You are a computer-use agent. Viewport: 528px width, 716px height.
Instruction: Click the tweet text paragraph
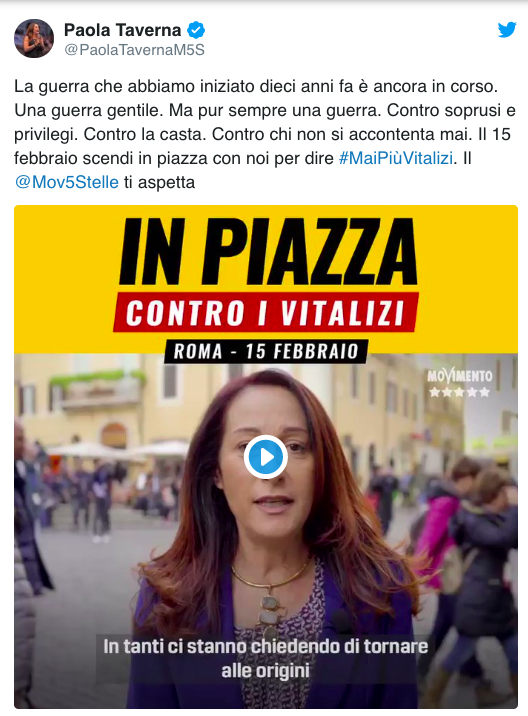tap(265, 134)
